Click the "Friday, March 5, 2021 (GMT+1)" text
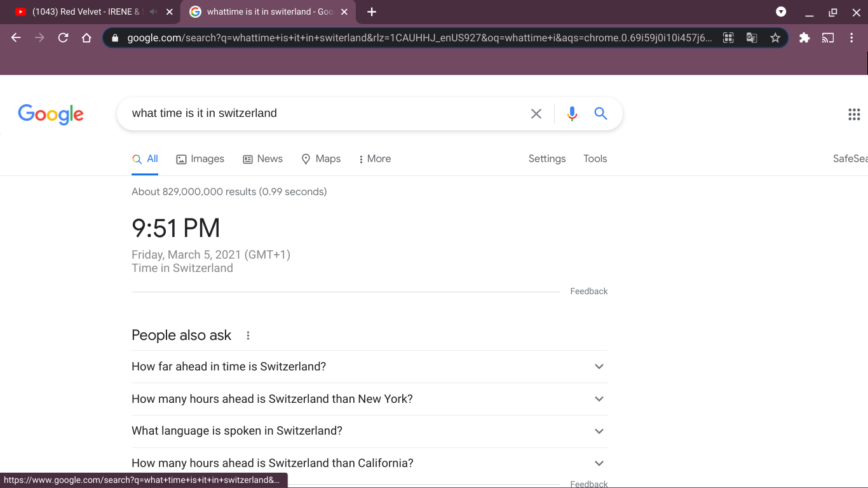 pos(211,255)
